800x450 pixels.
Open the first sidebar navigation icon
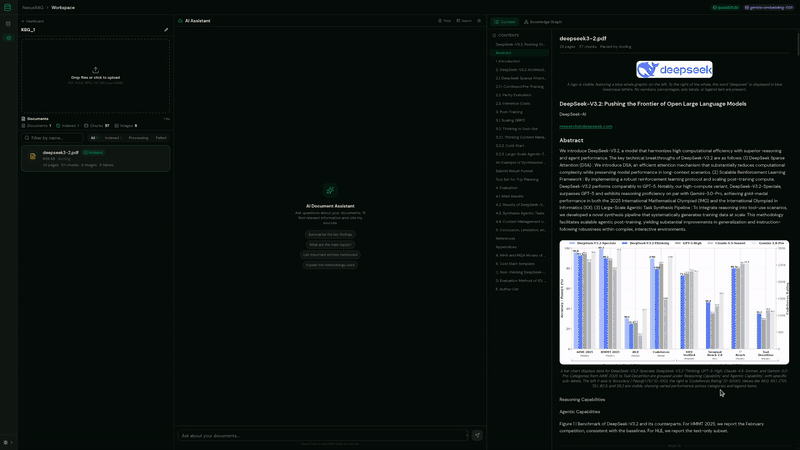[x=8, y=23]
